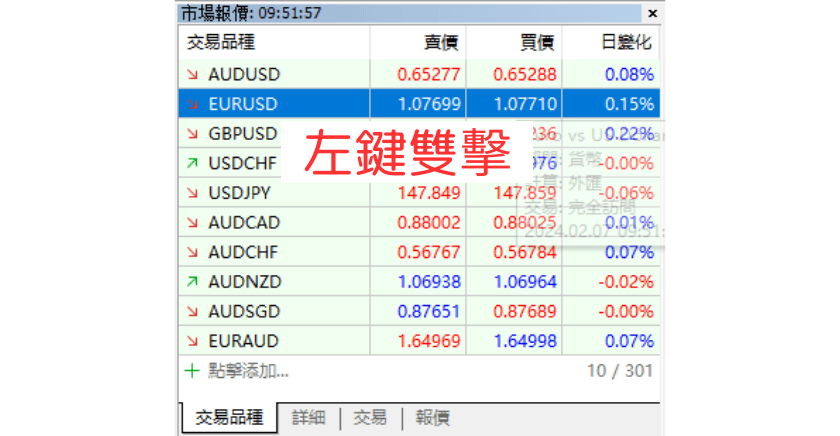
Task: Click the 日變化 column header
Action: tap(626, 43)
